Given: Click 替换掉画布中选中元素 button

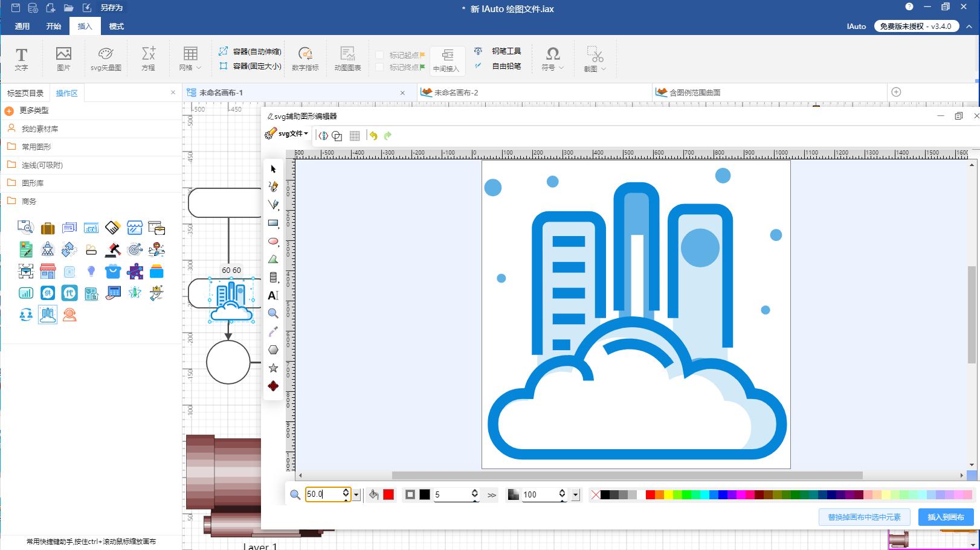Looking at the screenshot, I should pos(864,517).
